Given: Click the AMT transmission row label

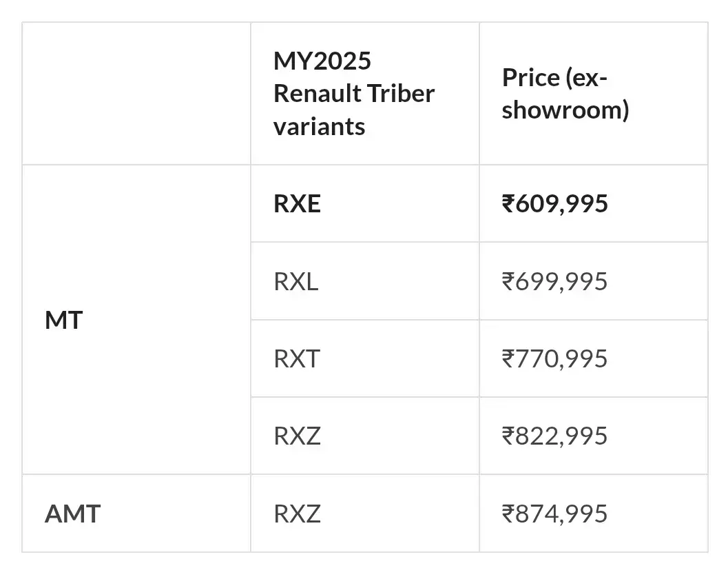Looking at the screenshot, I should (72, 514).
